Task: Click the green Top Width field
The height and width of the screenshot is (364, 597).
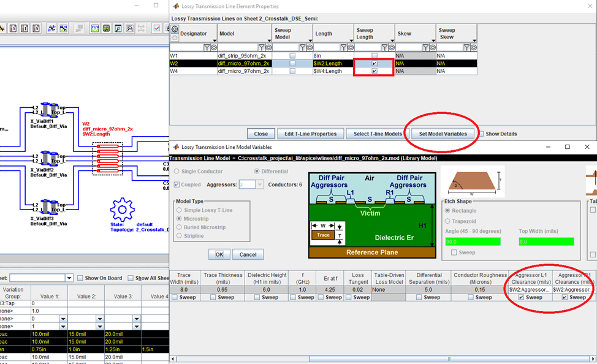Action: coord(546,242)
